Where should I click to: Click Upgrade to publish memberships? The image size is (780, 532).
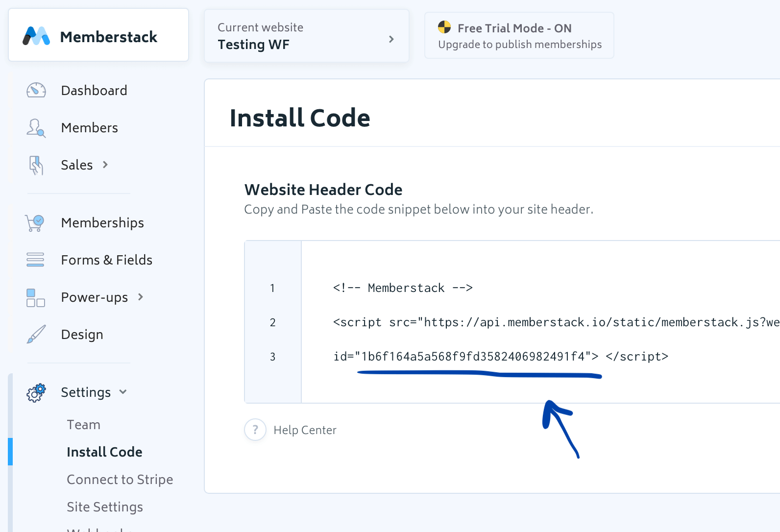point(520,44)
